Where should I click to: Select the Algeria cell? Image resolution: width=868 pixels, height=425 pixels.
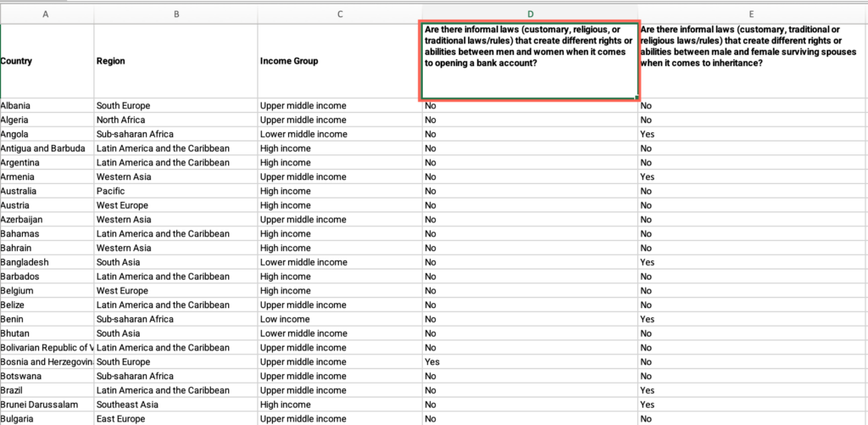(x=47, y=120)
